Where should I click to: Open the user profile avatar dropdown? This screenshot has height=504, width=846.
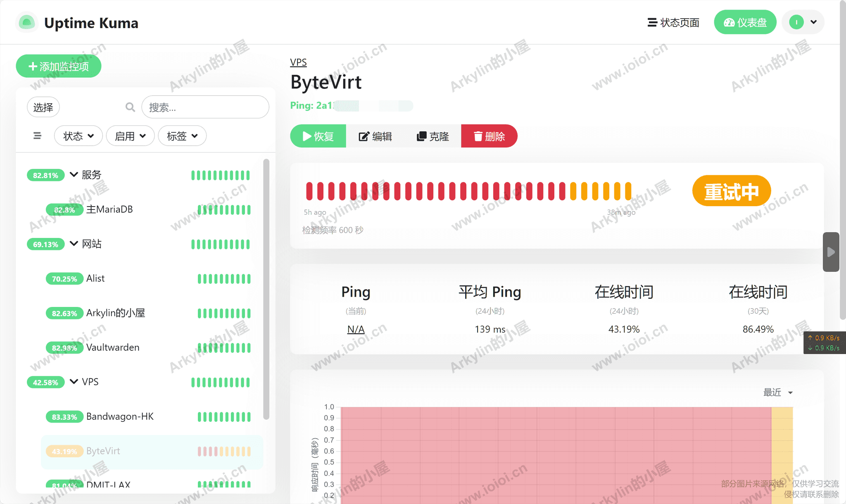(803, 22)
